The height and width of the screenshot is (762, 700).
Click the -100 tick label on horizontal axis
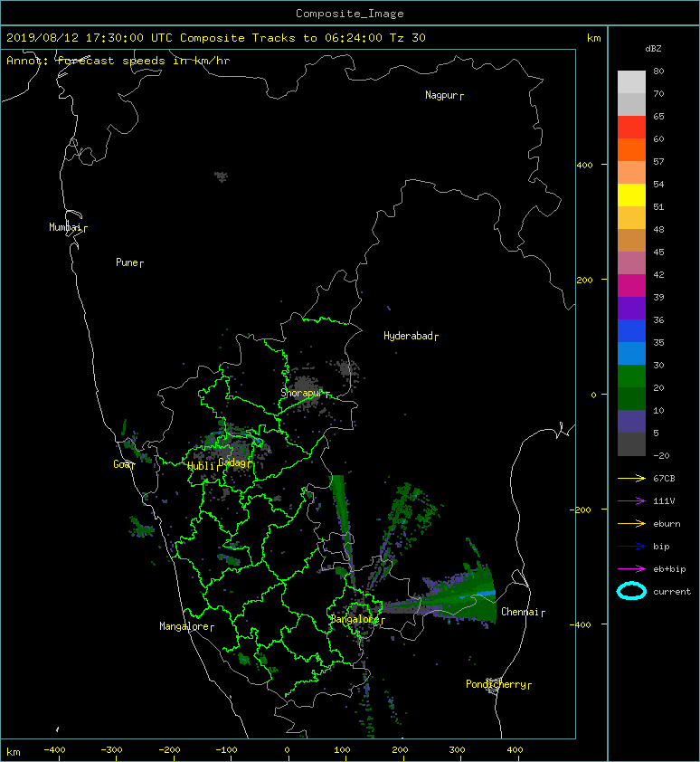coord(226,750)
